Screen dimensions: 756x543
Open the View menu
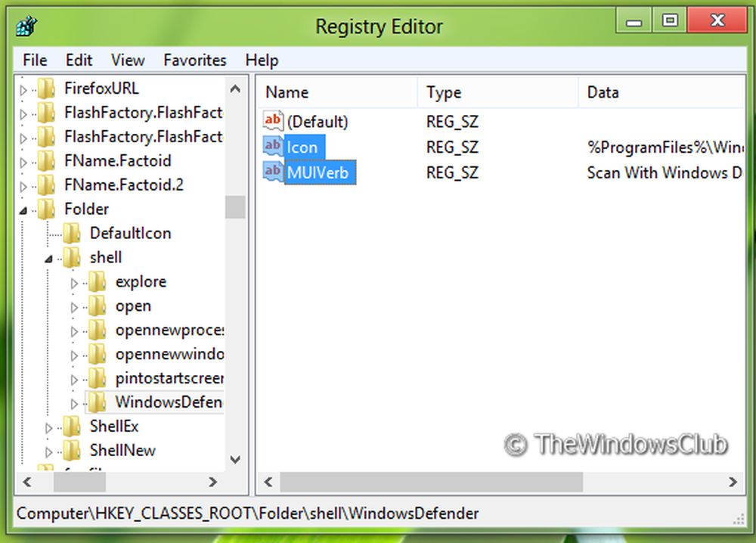point(127,60)
